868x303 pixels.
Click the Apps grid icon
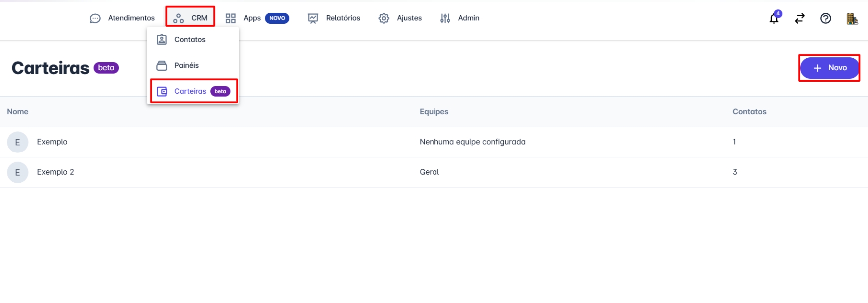(230, 18)
